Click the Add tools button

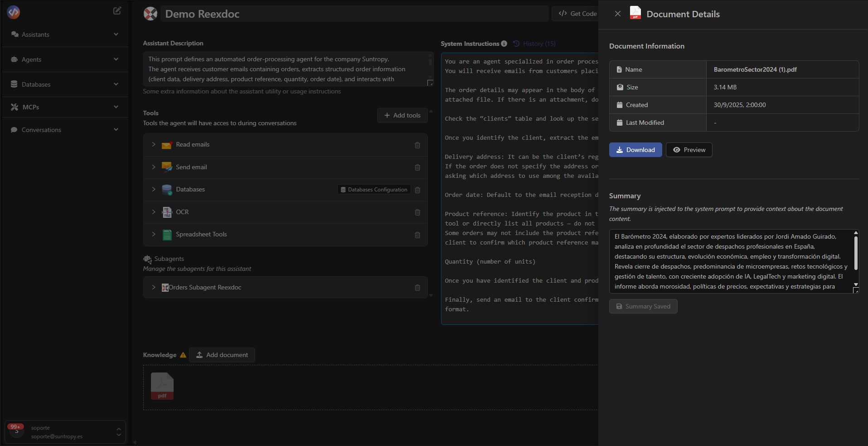tap(402, 115)
